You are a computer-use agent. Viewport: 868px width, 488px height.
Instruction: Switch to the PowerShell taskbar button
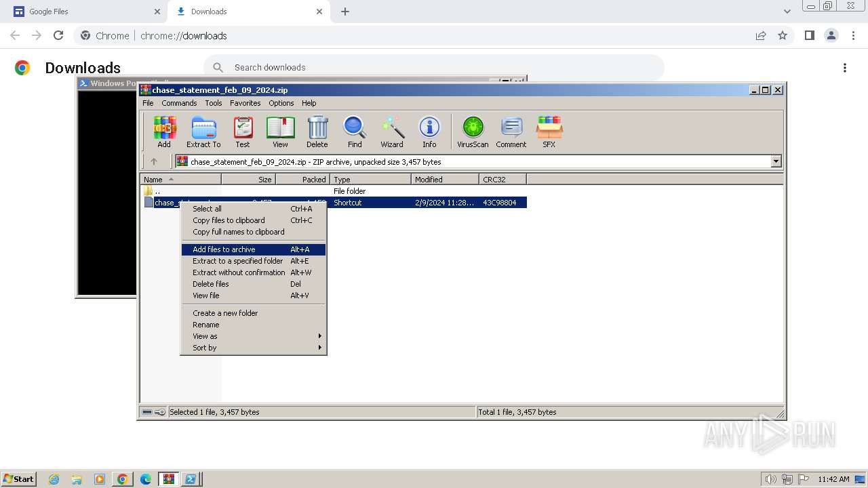click(x=191, y=479)
